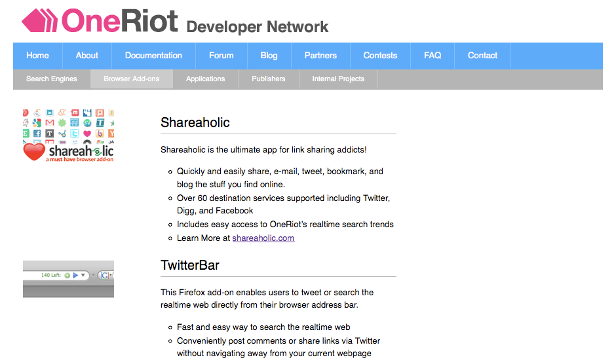
Task: Click the red heart in Shareaholic logo
Action: pos(34,152)
